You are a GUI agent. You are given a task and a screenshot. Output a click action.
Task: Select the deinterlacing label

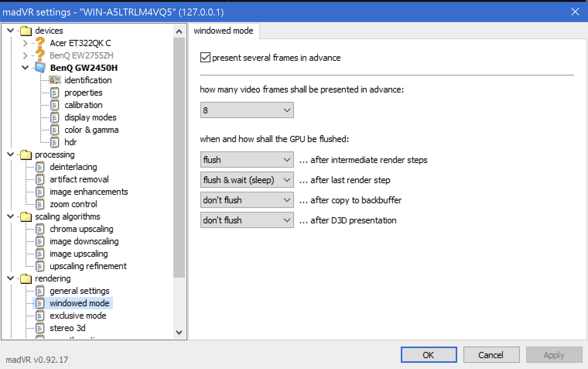click(73, 167)
